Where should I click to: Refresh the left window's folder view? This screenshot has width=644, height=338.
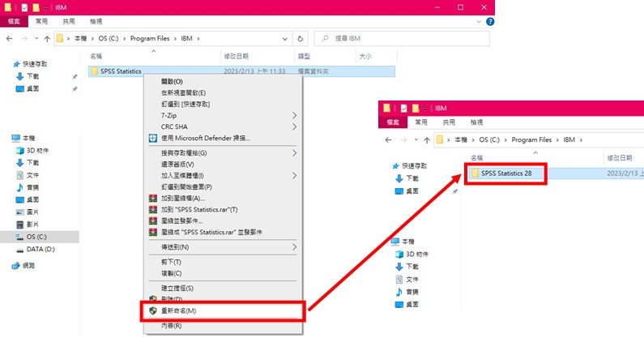point(301,39)
